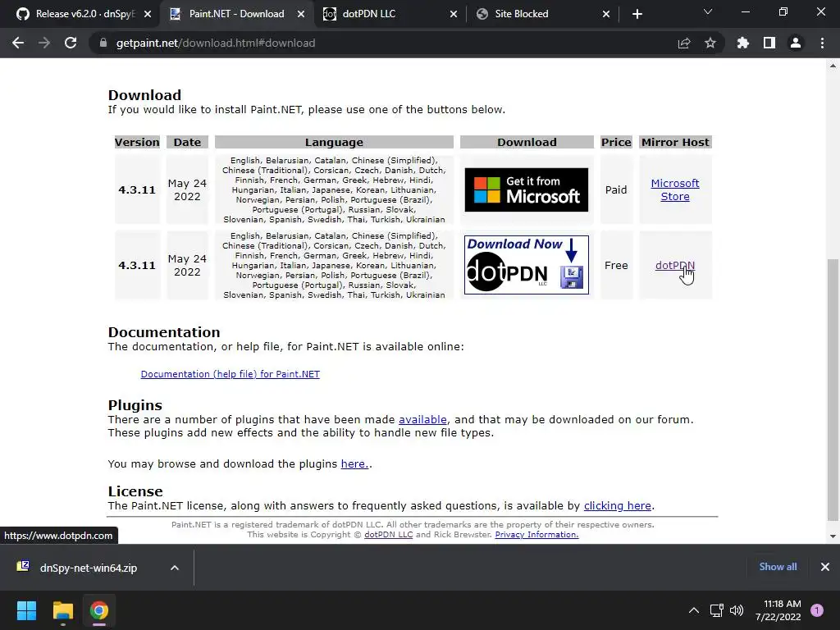Open the volume speaker tray icon
840x630 pixels.
coord(737,610)
